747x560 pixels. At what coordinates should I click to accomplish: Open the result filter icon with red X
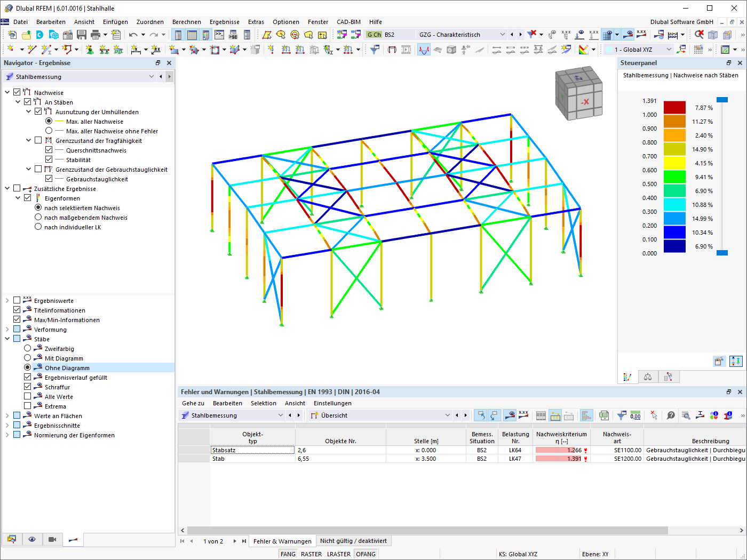pyautogui.click(x=532, y=35)
